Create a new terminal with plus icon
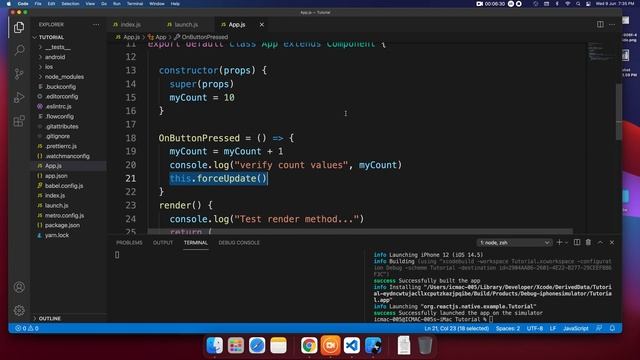This screenshot has height=360, width=640. tap(559, 242)
